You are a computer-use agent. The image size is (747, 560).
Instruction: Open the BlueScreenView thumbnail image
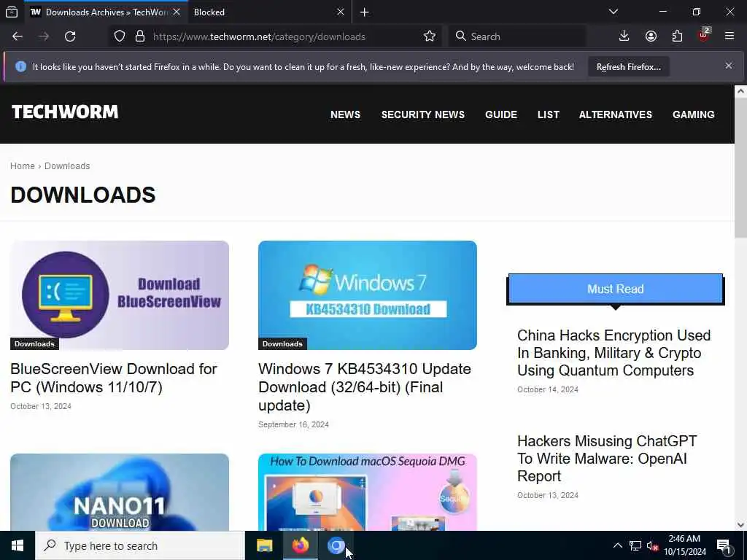[120, 295]
